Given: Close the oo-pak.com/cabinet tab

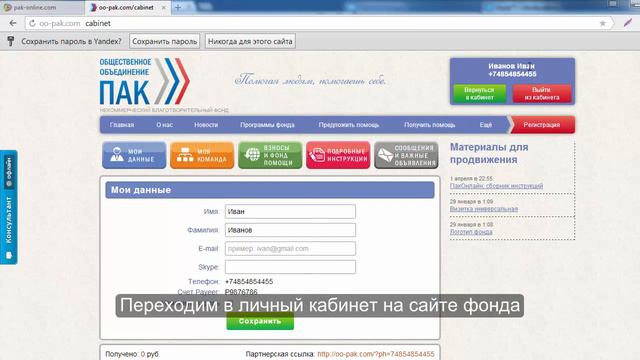Looking at the screenshot, I should pos(164,7).
